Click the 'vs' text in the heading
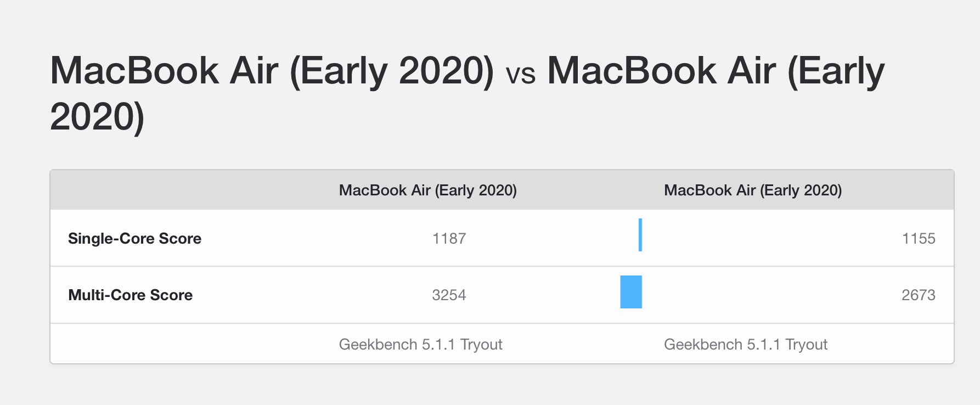Screen dimensions: 980x405 [x=521, y=75]
